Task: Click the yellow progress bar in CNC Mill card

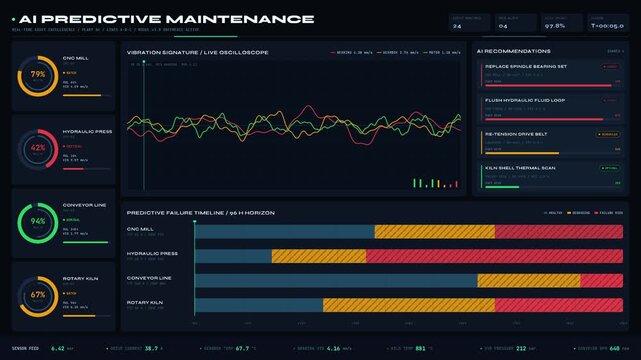Action: (x=82, y=95)
